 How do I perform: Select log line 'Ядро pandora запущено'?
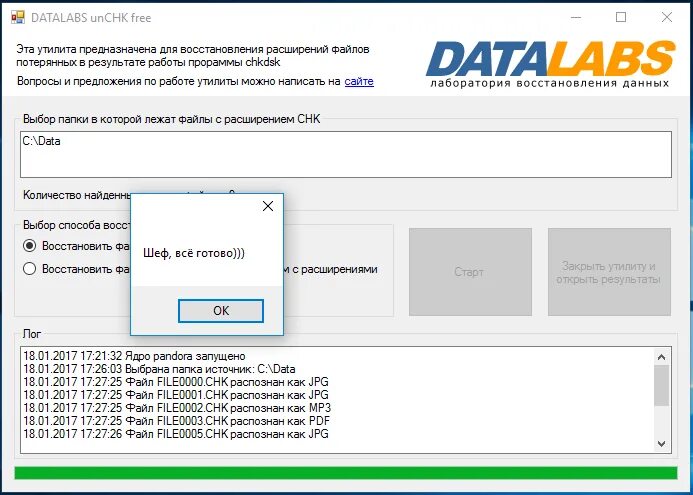coord(134,356)
